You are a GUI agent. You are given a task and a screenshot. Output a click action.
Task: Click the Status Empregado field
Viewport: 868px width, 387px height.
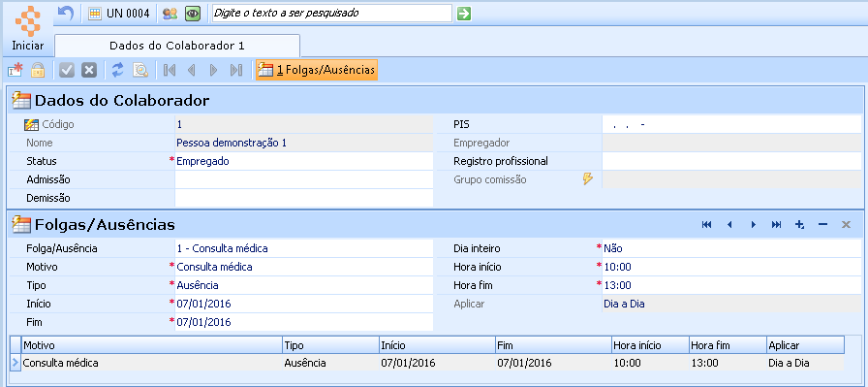[304, 161]
